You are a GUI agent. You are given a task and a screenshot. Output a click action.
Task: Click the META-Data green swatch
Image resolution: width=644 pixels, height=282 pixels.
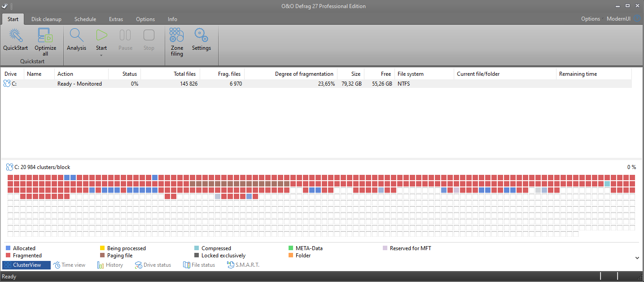(x=291, y=248)
